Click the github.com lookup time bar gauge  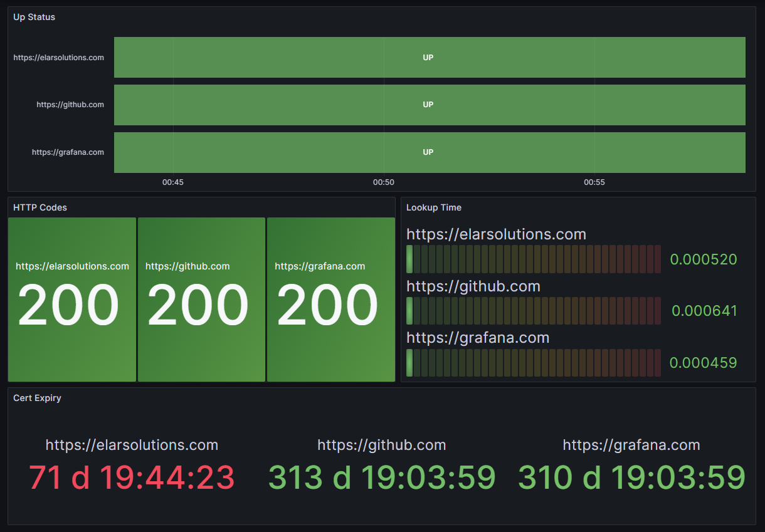click(534, 311)
